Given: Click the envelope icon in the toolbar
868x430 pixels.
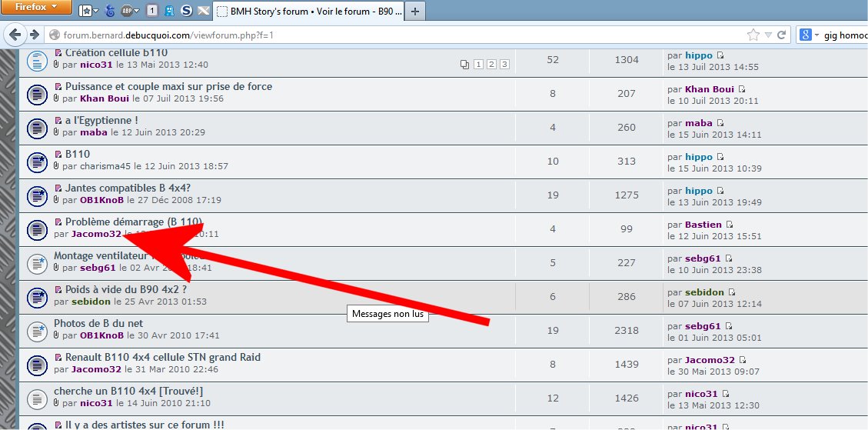Looking at the screenshot, I should [x=203, y=11].
